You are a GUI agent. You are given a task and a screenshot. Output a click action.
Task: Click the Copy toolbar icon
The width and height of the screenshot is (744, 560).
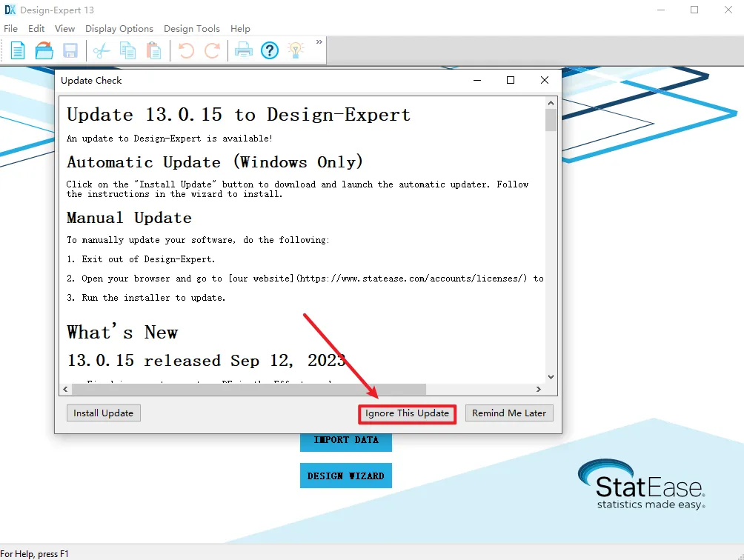coord(127,50)
